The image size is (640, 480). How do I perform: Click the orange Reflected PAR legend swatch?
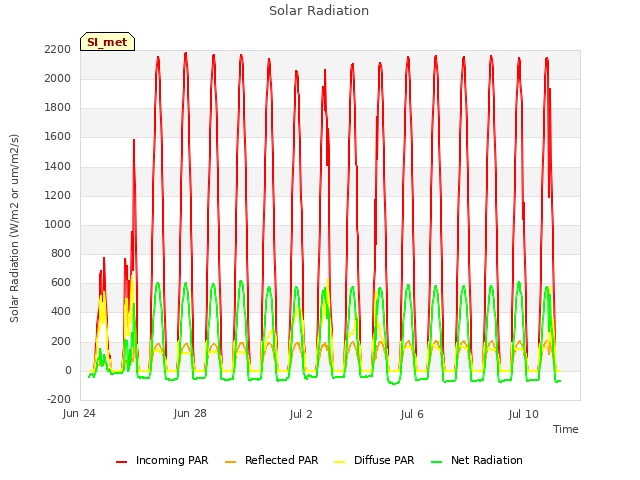pyautogui.click(x=231, y=462)
